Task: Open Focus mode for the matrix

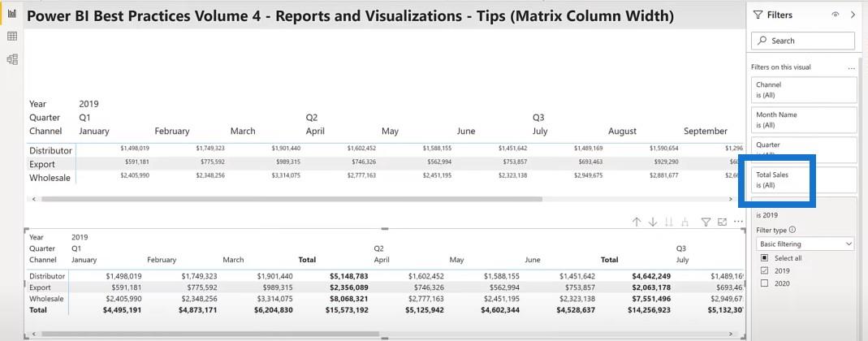Action: point(722,222)
